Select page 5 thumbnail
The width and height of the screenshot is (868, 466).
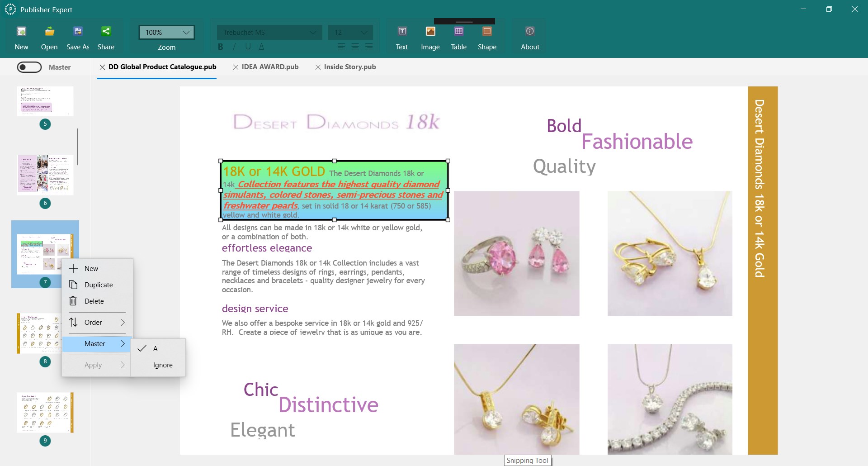tap(45, 101)
